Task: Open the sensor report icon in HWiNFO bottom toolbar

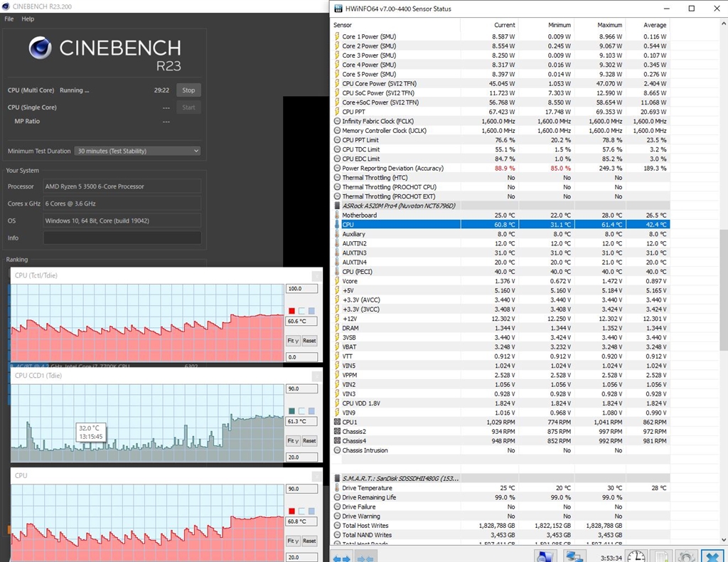Action: (x=546, y=557)
